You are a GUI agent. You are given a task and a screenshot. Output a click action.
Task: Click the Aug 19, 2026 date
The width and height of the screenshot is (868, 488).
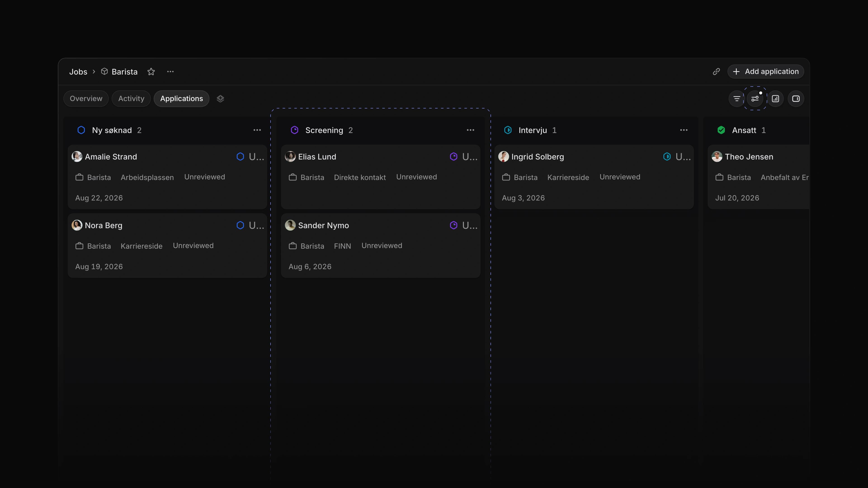99,267
